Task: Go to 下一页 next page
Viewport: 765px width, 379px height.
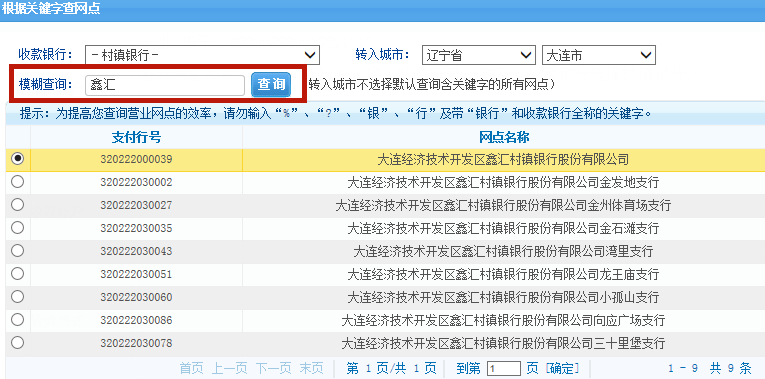Action: (273, 368)
